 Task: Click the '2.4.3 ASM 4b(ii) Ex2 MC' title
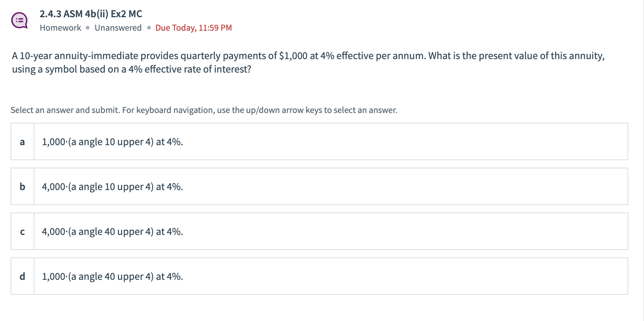click(x=91, y=14)
